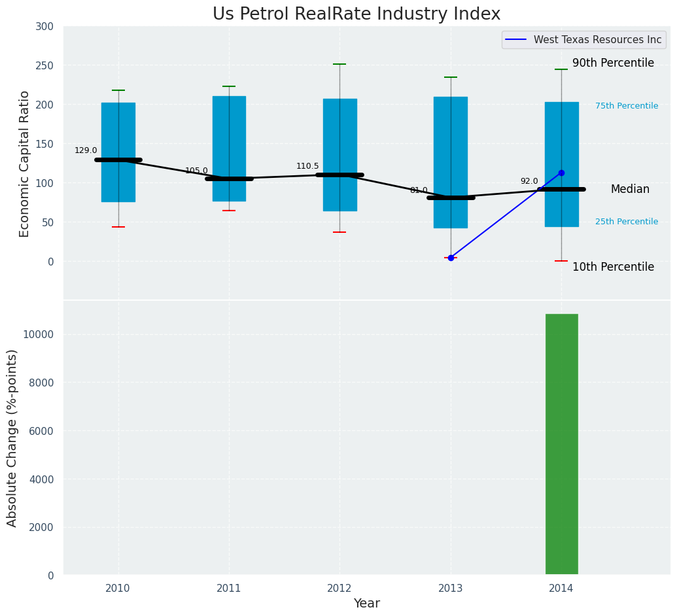Click the 25th Percentile annotation
This screenshot has height=616, width=677.
[626, 222]
